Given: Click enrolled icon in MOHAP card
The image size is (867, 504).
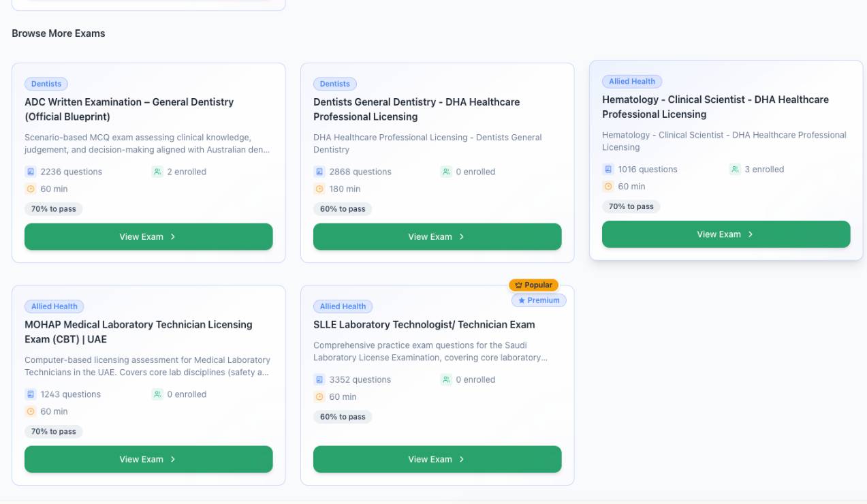Looking at the screenshot, I should tap(157, 394).
